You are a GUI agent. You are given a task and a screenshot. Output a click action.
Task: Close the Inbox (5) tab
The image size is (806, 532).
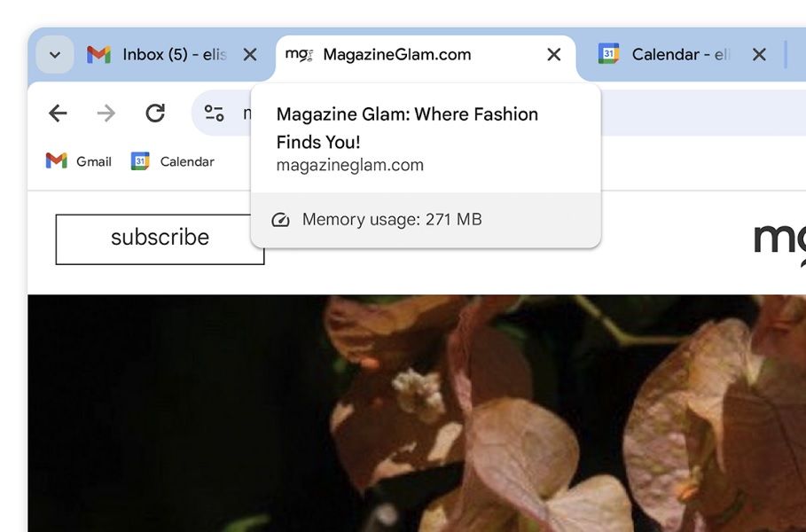coord(250,54)
